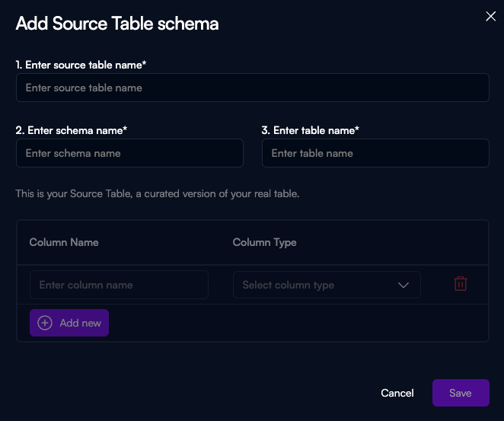The height and width of the screenshot is (421, 504).
Task: Click the '2. Enter schema name' label
Action: tap(71, 130)
